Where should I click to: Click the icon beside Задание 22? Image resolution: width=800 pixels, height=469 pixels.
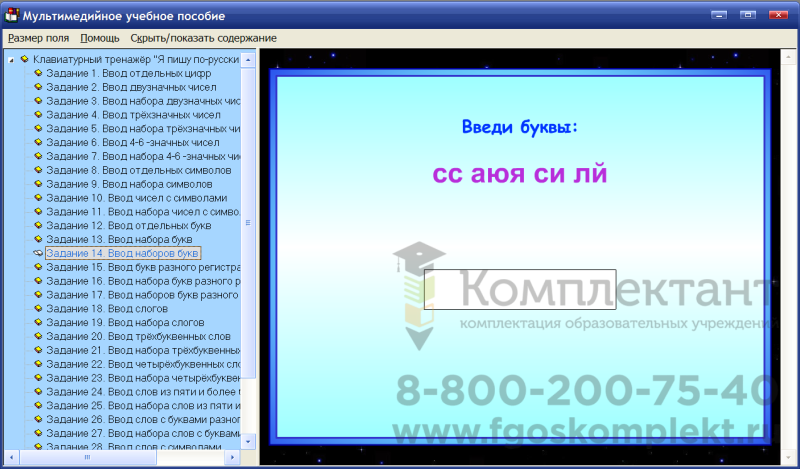[38, 363]
